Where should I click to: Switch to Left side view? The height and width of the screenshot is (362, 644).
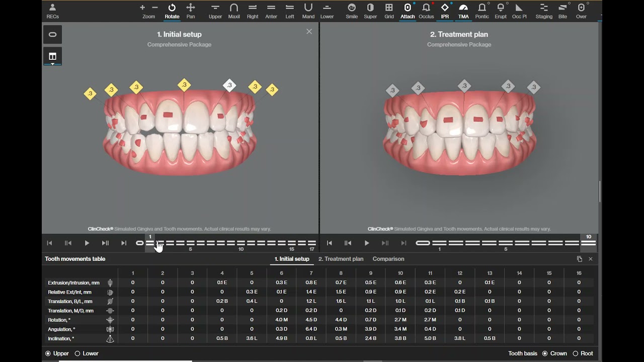click(290, 11)
